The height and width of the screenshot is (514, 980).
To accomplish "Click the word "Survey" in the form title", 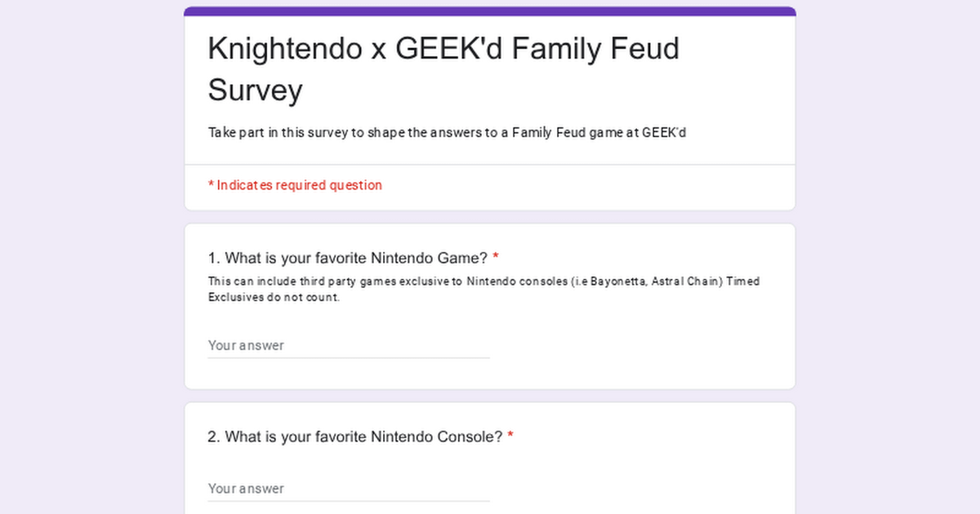I will pyautogui.click(x=255, y=90).
